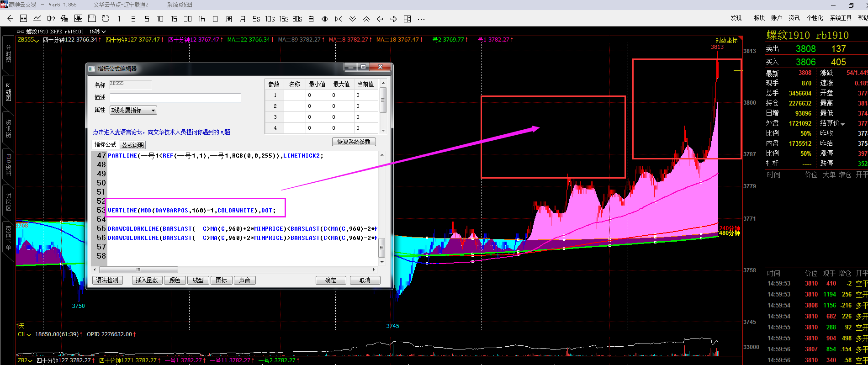Open the 系统工具 menu
Viewport: 868px width, 365px height.
tap(841, 18)
